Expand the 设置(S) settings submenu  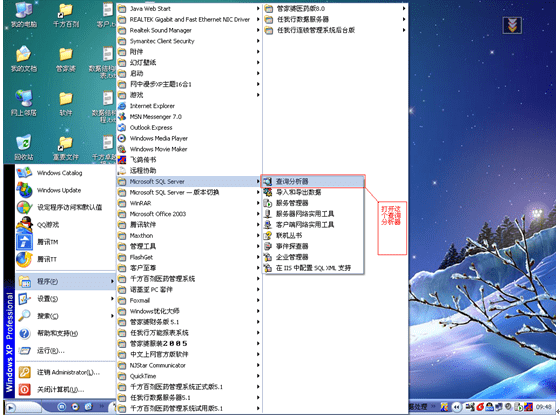(x=66, y=299)
